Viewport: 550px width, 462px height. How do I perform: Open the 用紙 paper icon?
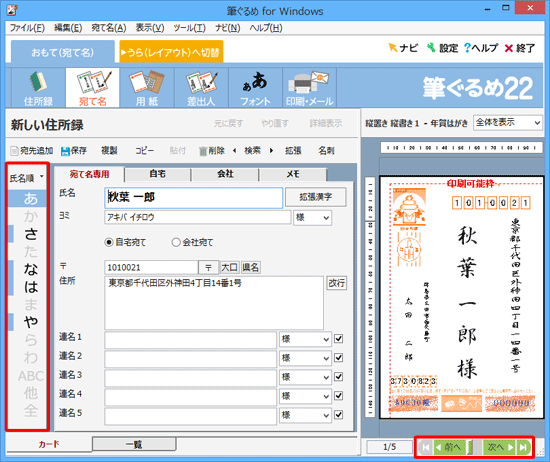[147, 88]
